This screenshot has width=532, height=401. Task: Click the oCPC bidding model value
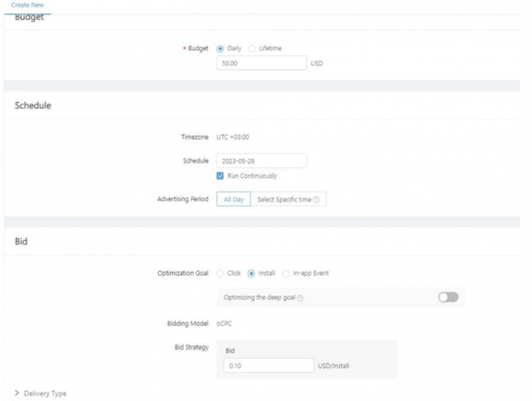224,324
